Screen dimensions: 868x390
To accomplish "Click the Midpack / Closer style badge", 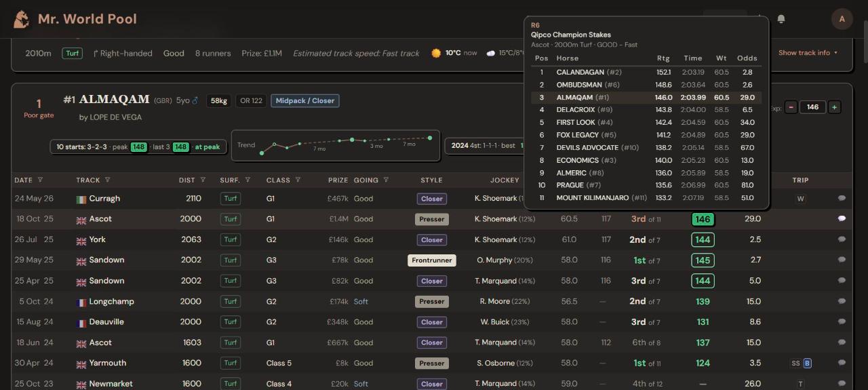I will [305, 101].
